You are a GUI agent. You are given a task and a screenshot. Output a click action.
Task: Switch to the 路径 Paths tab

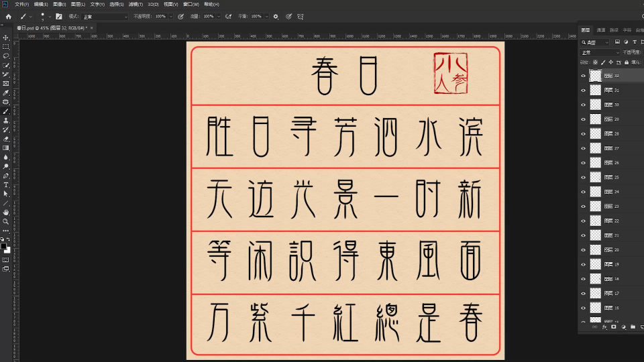pos(614,30)
